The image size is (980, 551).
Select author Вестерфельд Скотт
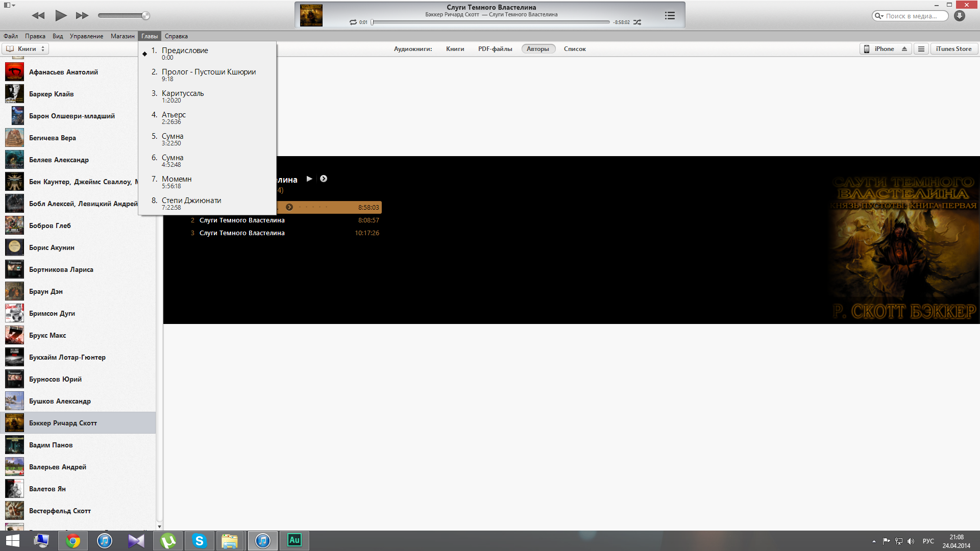tap(78, 511)
